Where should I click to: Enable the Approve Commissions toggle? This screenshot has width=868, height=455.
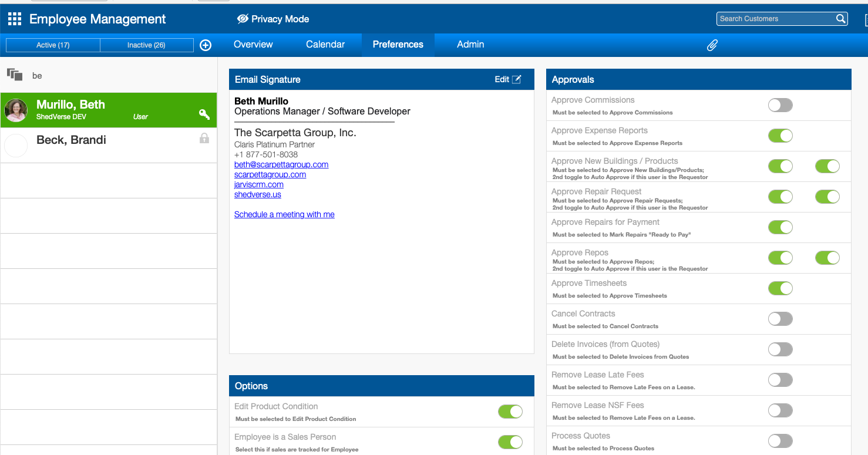coord(780,105)
